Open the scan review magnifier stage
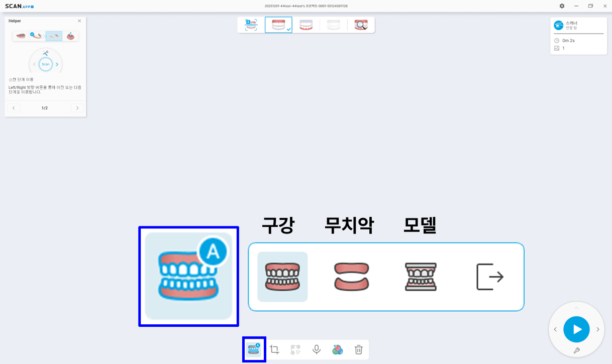612x364 pixels. point(361,25)
